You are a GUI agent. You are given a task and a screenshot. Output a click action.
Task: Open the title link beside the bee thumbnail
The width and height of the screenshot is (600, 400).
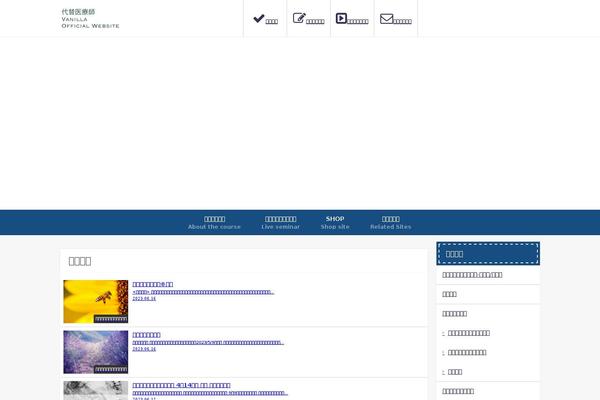tap(153, 284)
